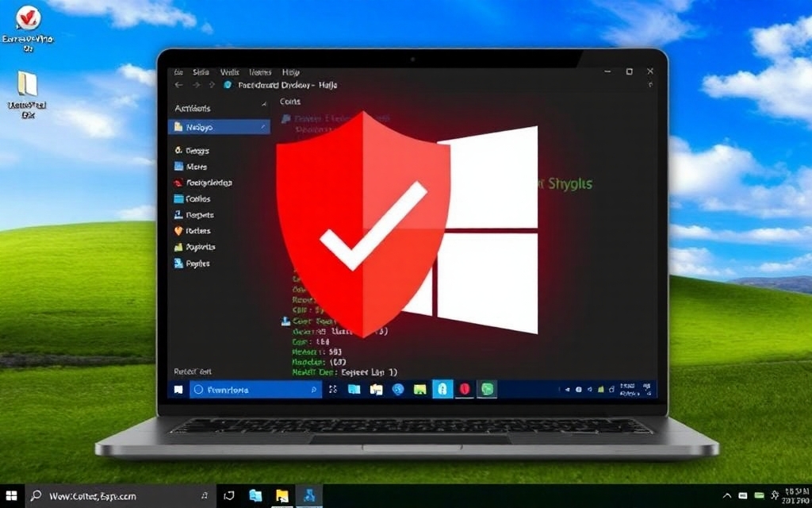Screen dimensions: 812x508
Task: Select the "Mates" sidebar item with picture icon
Action: point(190,167)
